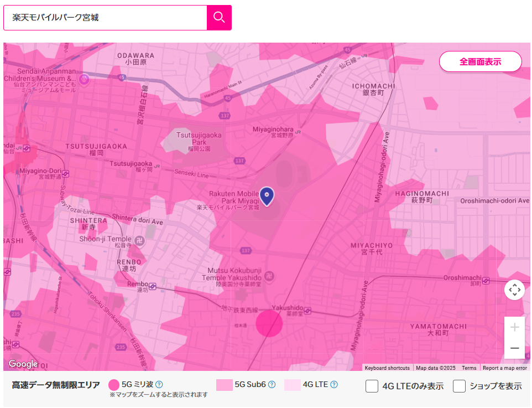Click the SHINTERA 新寺 district label
Screen dimensions: 532x408
pyautogui.click(x=88, y=224)
